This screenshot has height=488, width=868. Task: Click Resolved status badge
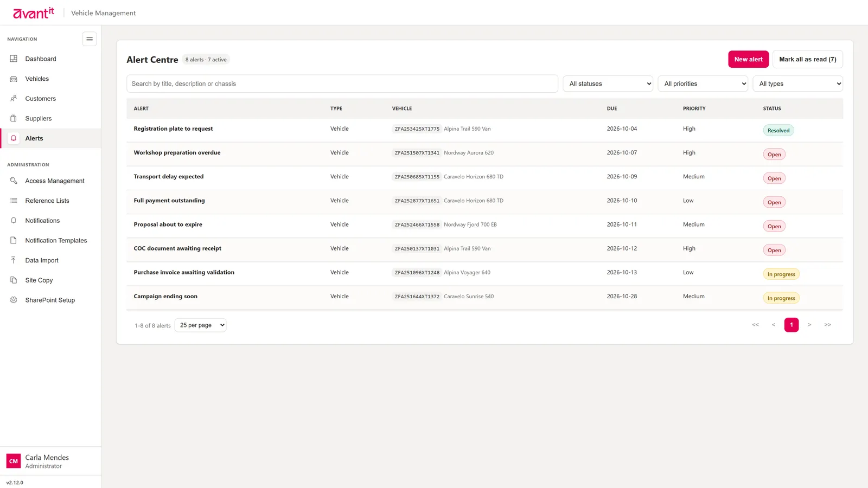pyautogui.click(x=778, y=131)
